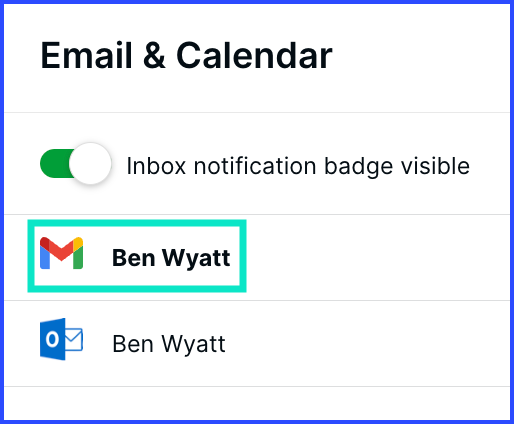Click the blue O square of Outlook logo
Screen dimensions: 514x424
pyautogui.click(x=52, y=339)
